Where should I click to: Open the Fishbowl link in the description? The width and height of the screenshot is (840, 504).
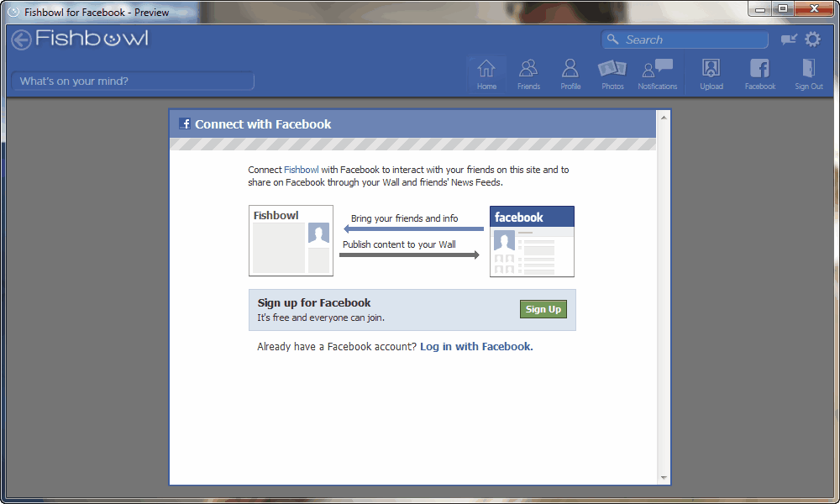click(301, 170)
